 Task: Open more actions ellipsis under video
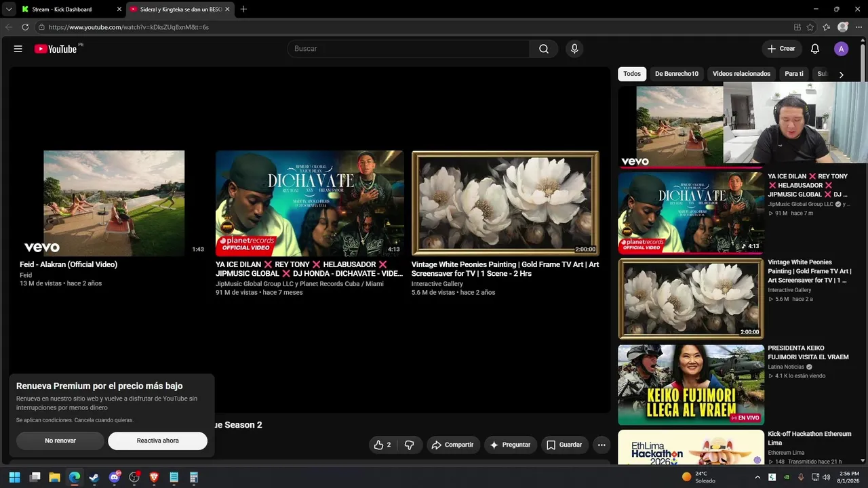(x=601, y=445)
